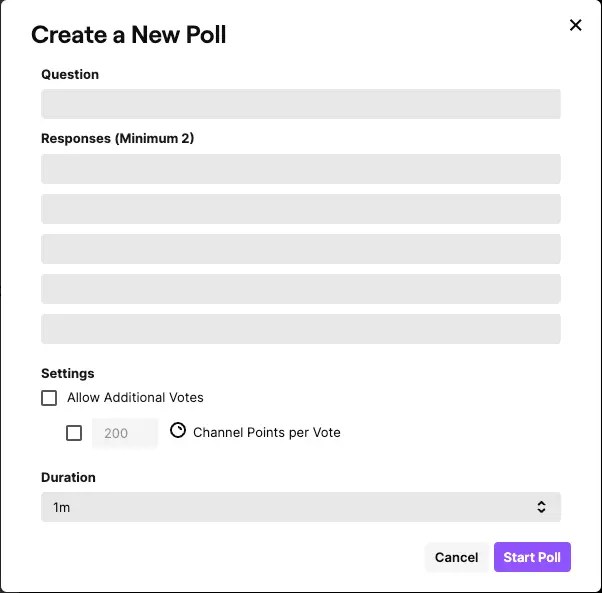This screenshot has height=593, width=602.
Task: Select the fifth response input field
Action: [x=300, y=329]
